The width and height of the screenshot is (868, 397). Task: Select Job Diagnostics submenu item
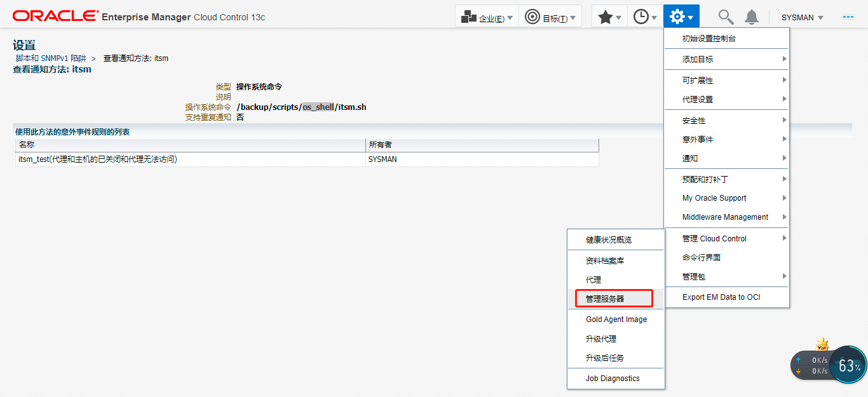coord(616,379)
